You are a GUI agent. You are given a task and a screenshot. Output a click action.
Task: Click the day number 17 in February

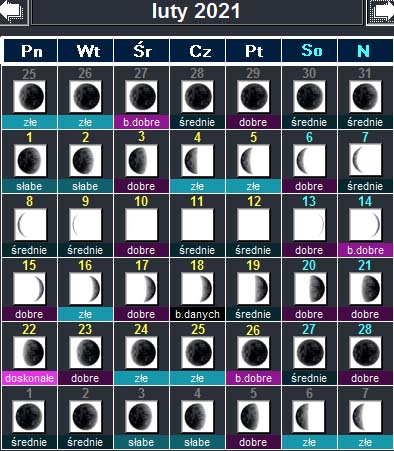pos(142,265)
